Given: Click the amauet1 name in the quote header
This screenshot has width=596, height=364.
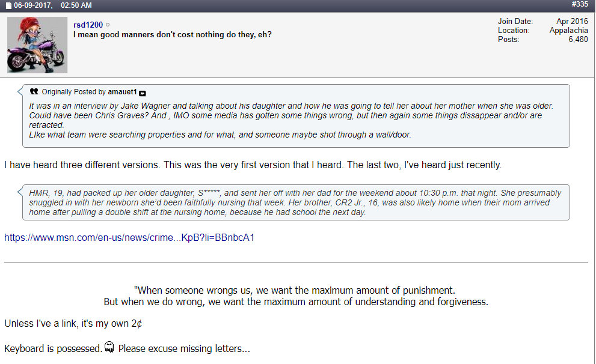Looking at the screenshot, I should click(x=122, y=92).
